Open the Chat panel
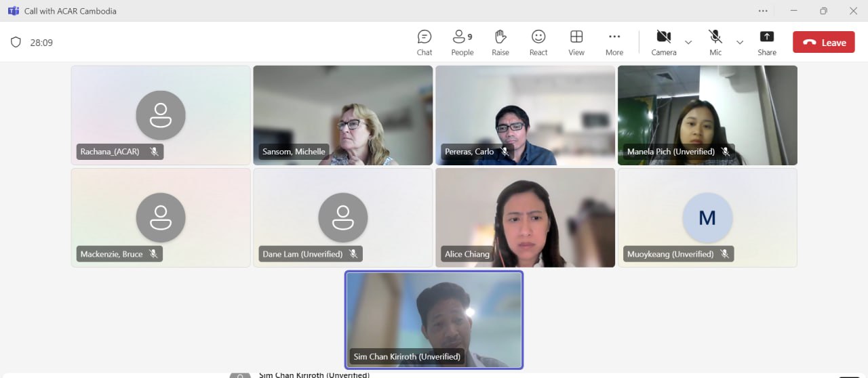The width and height of the screenshot is (868, 378). tap(425, 43)
